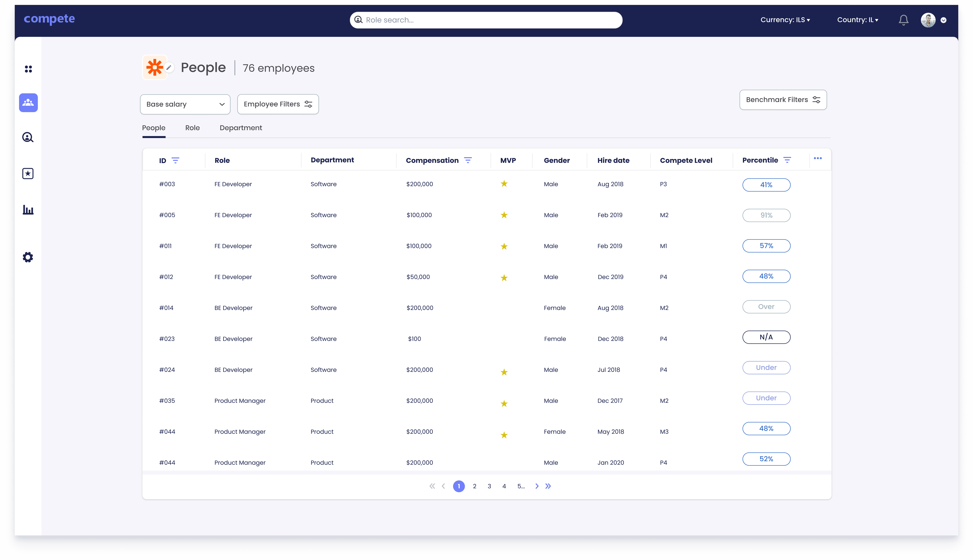Expand the profile menu arrow

(x=943, y=20)
